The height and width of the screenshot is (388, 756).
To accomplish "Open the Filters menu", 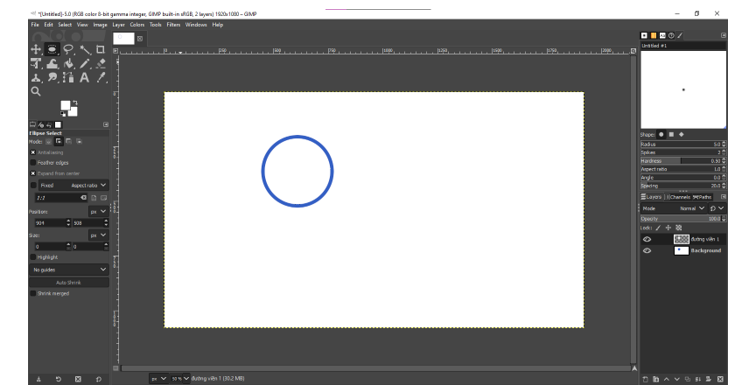I will point(173,25).
